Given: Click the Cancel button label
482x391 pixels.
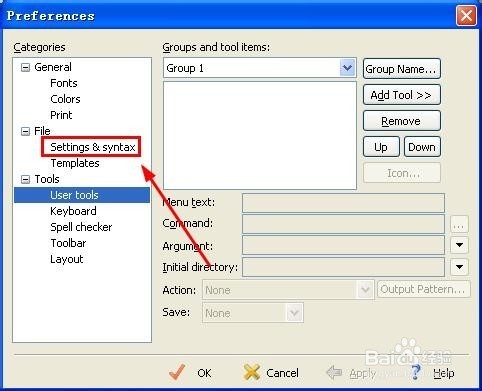Looking at the screenshot, I should 282,373.
